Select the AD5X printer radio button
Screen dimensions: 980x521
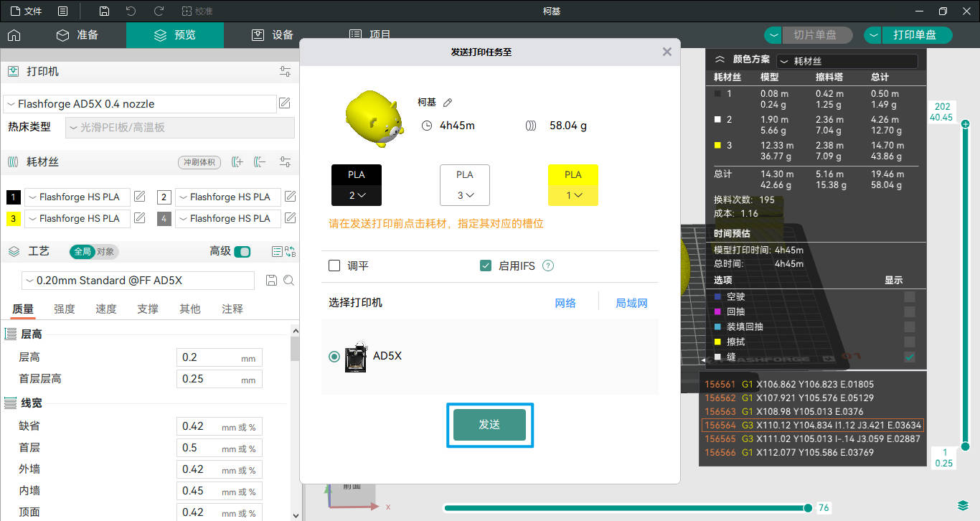point(334,357)
